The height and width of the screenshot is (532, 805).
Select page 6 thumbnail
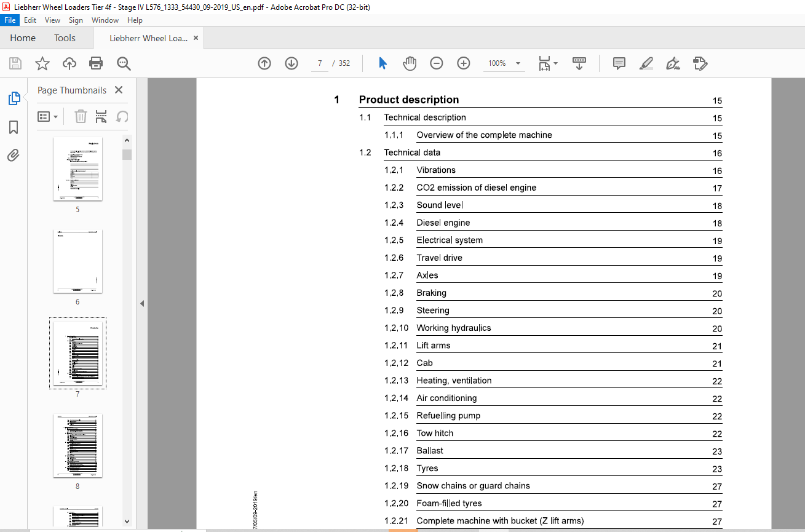pyautogui.click(x=77, y=261)
